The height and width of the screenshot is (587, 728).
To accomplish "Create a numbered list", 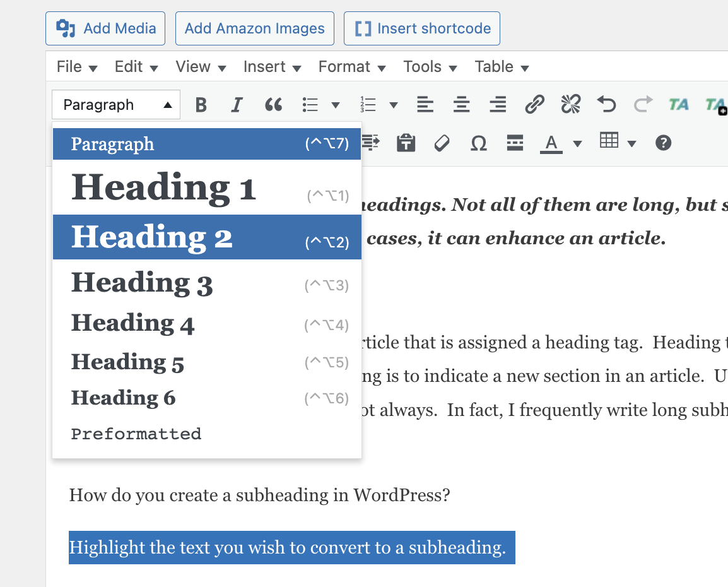I will 368,105.
